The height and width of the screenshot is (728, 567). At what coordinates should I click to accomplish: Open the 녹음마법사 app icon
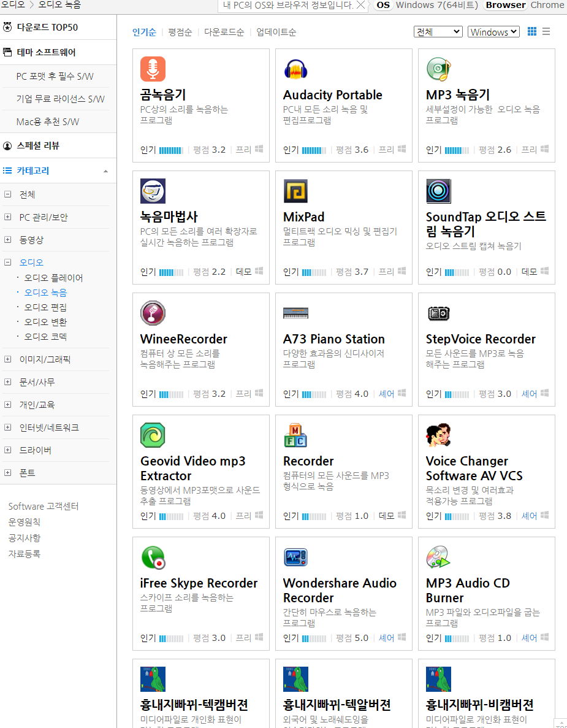(x=153, y=191)
